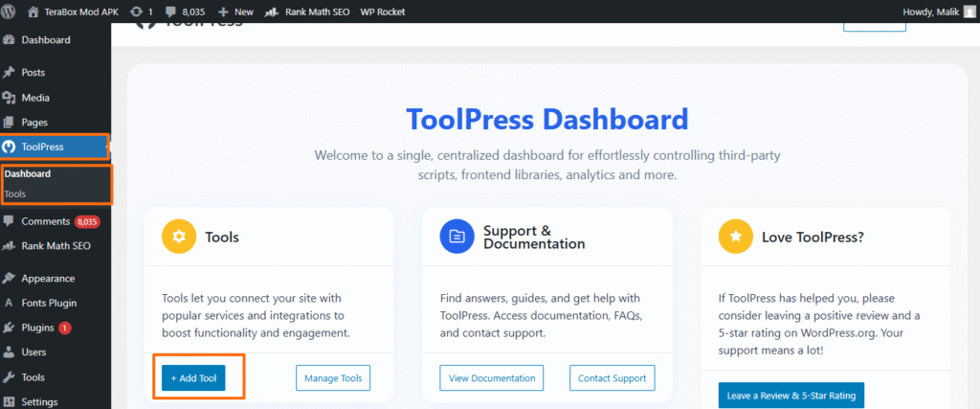Click the Users person icon in sidebar
980x409 pixels.
9,352
